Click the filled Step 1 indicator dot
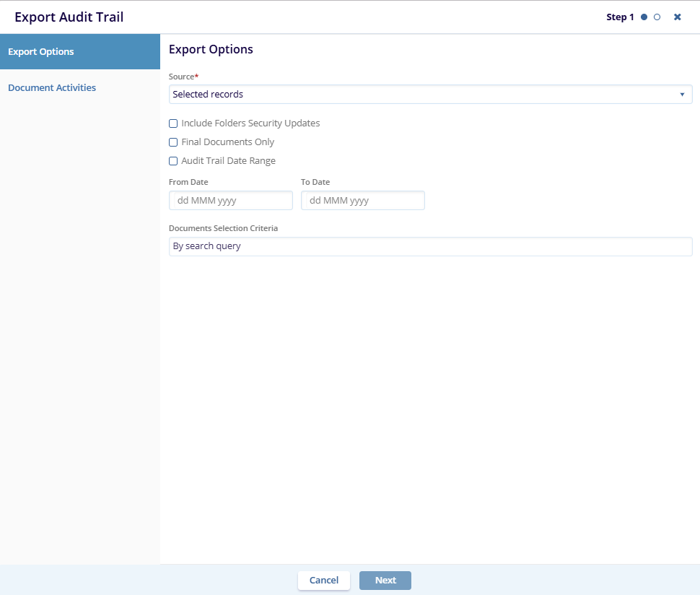Image resolution: width=700 pixels, height=595 pixels. 644,17
